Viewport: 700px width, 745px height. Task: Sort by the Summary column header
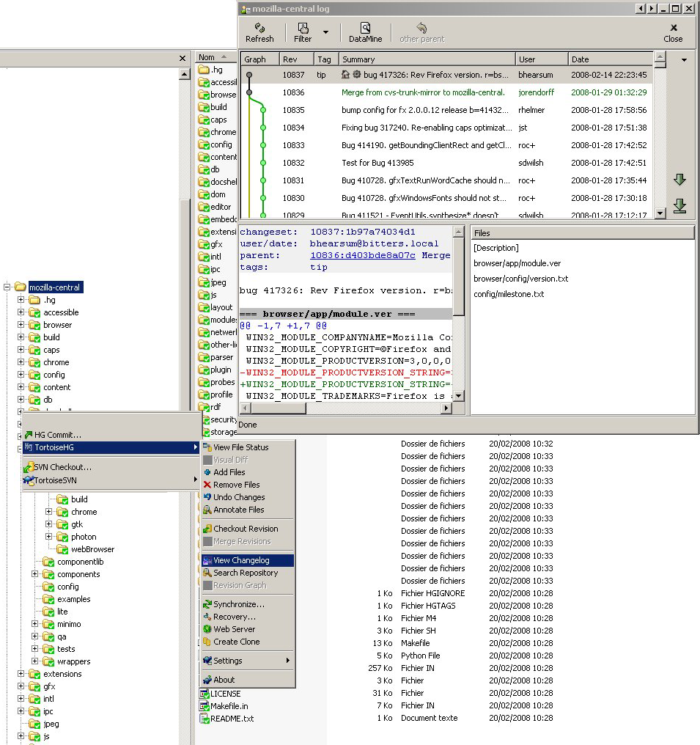427,59
